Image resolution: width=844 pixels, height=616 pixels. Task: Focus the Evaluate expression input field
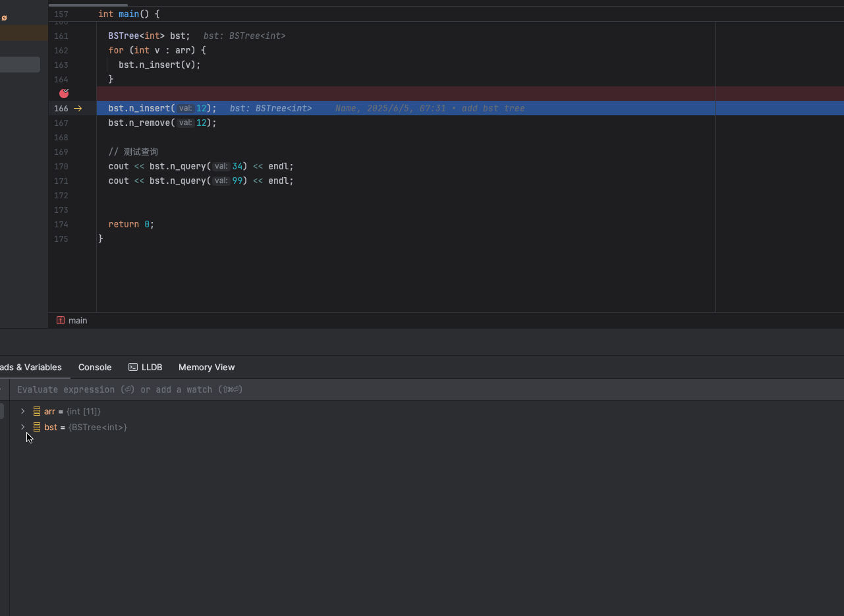pos(428,389)
